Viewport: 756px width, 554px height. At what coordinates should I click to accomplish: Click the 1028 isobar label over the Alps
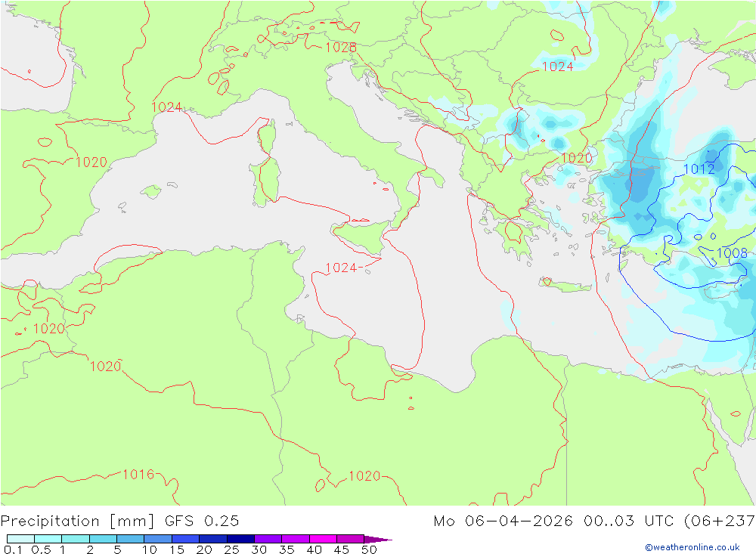[341, 48]
